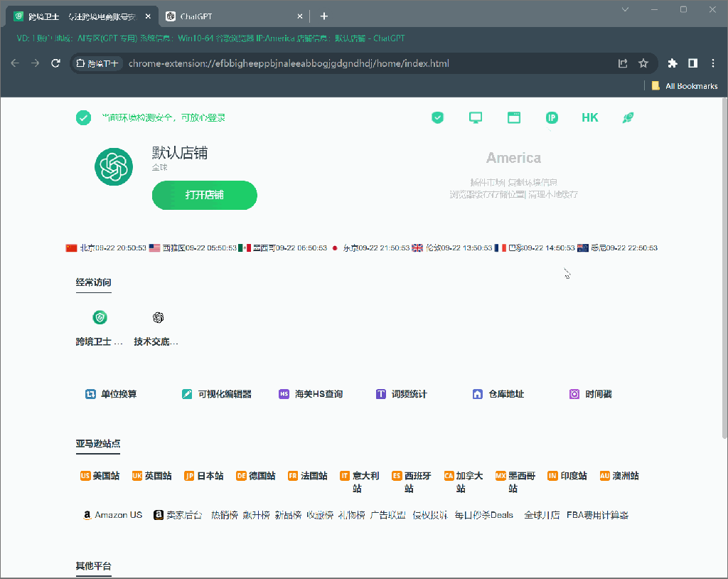Click the IP location icon
The width and height of the screenshot is (728, 579).
[552, 118]
